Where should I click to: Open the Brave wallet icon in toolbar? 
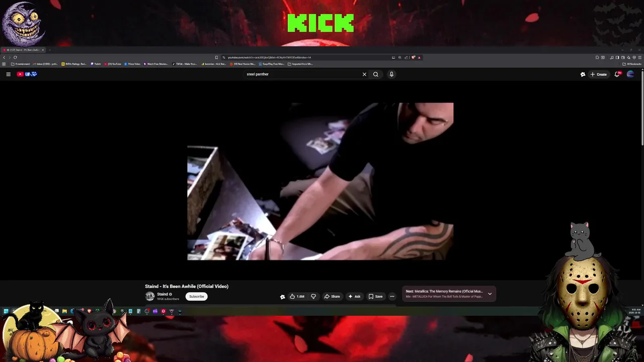tap(623, 57)
